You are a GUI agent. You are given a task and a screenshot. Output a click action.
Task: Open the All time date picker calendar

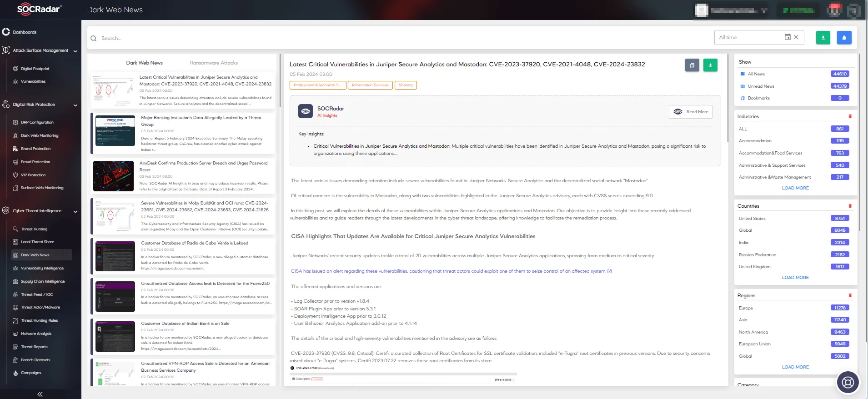tap(788, 37)
